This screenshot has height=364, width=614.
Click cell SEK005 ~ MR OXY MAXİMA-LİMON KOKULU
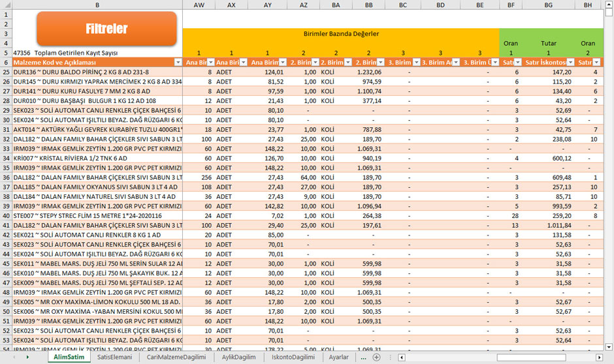97,302
